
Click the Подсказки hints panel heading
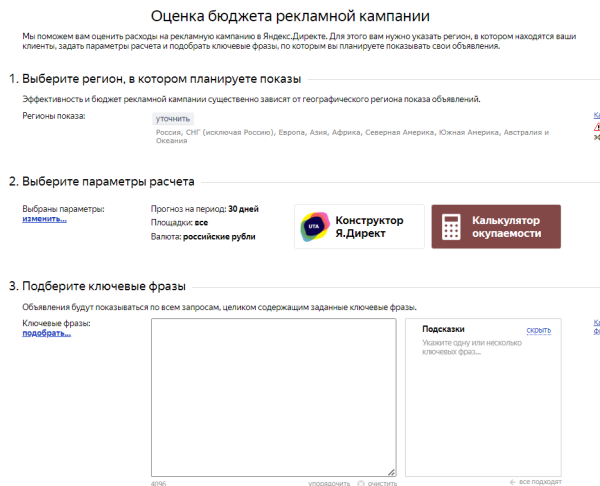coord(443,329)
